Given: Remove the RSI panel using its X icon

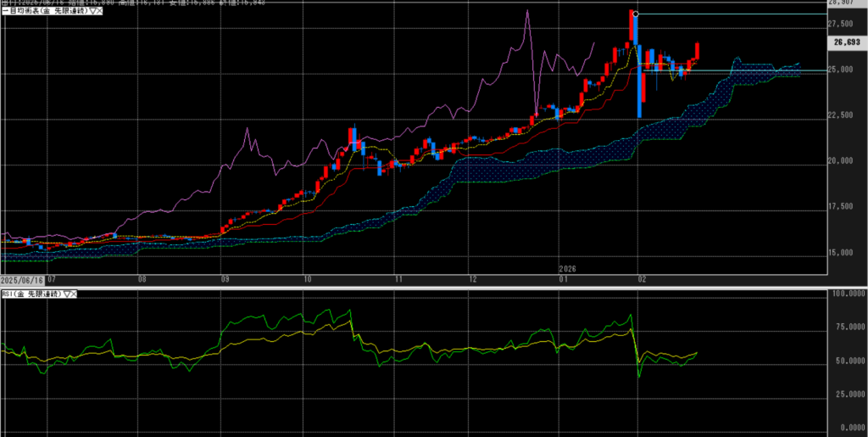Looking at the screenshot, I should click(x=74, y=294).
